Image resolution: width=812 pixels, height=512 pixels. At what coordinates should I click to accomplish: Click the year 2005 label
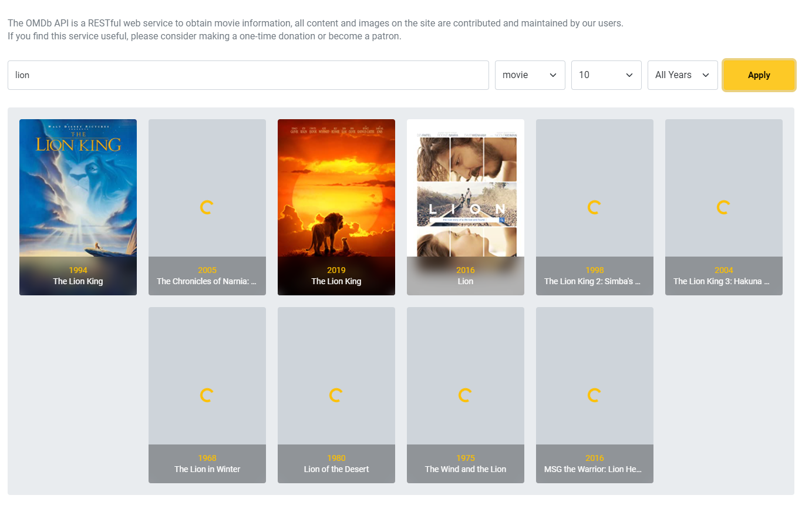click(207, 270)
